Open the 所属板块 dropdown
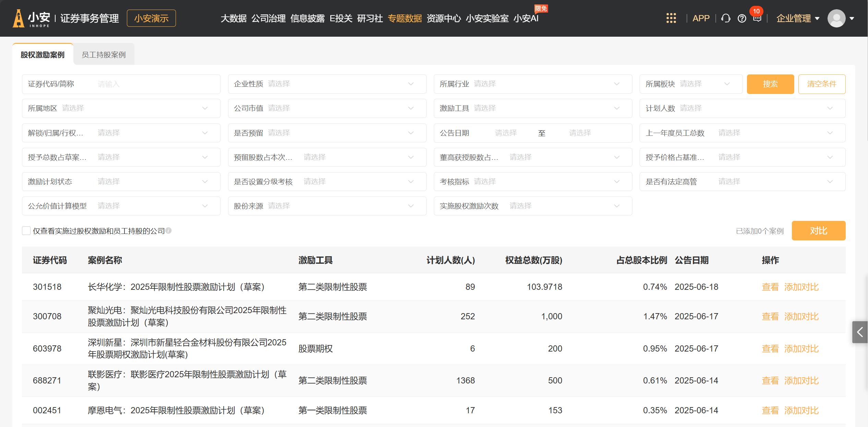 [691, 84]
